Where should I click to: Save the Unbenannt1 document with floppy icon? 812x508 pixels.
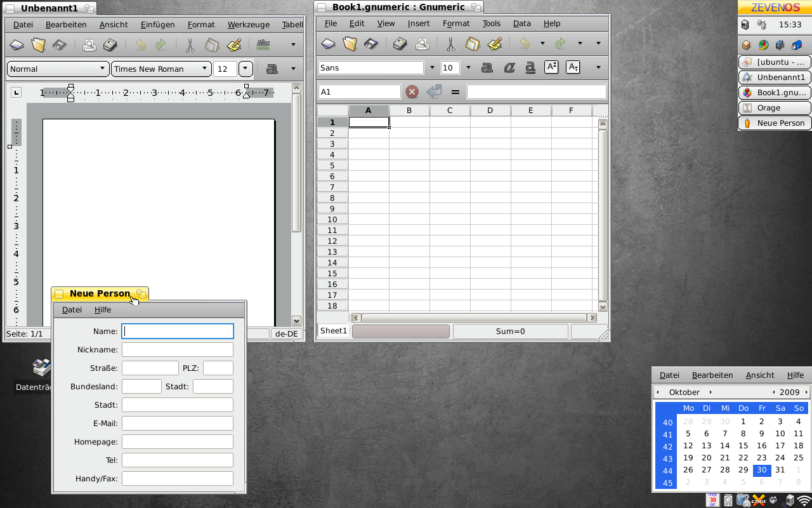pos(59,45)
